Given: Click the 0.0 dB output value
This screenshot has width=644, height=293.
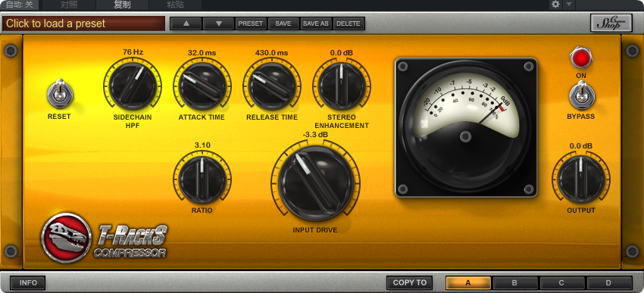Looking at the screenshot, I should click(x=581, y=145).
